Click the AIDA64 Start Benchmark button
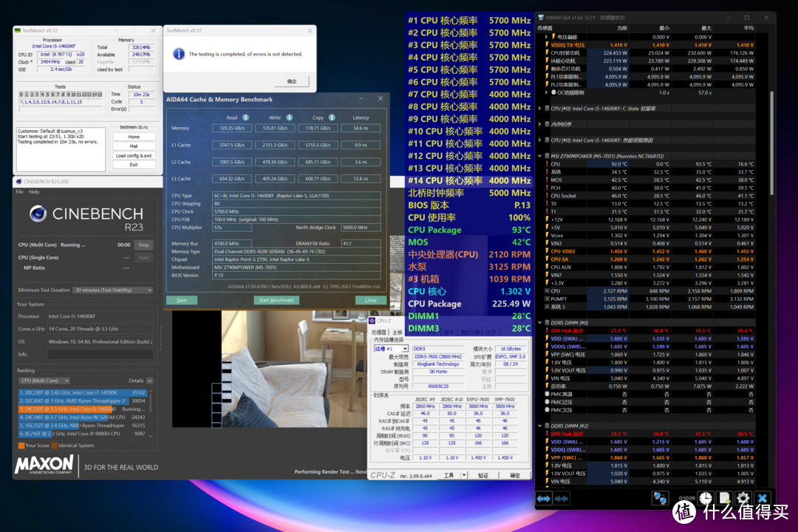The width and height of the screenshot is (798, 532). (276, 301)
